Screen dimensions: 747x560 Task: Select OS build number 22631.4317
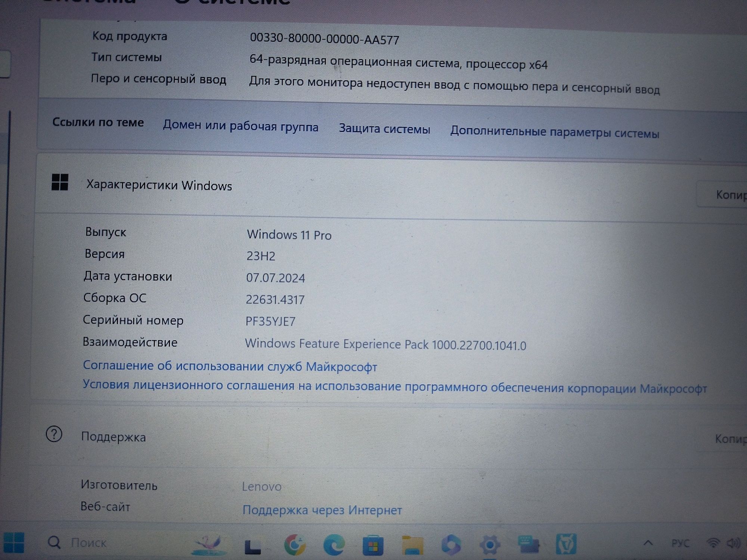[275, 299]
